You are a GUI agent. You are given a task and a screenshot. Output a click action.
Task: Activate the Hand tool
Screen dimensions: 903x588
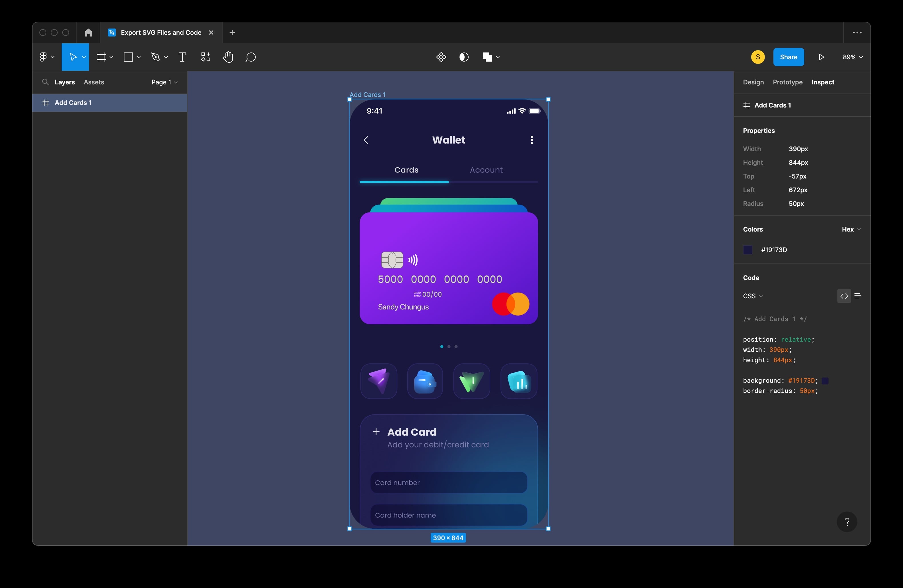coord(228,57)
